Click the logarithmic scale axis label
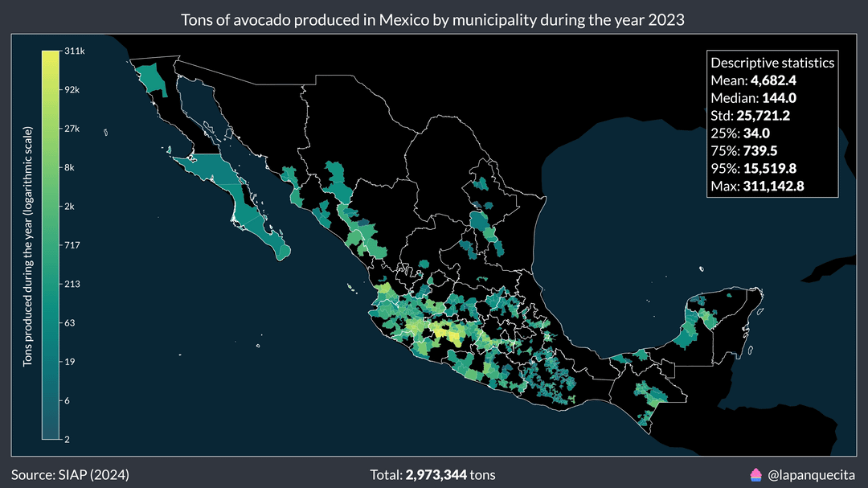The width and height of the screenshot is (868, 488). 27,246
